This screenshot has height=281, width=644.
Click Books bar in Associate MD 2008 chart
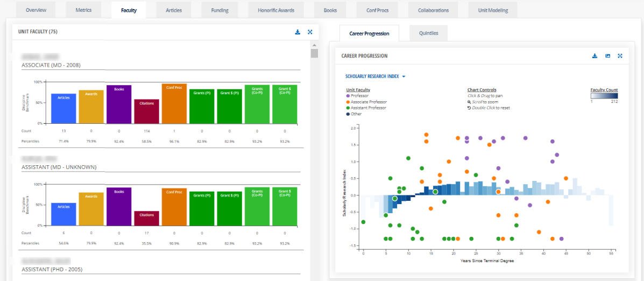119,104
